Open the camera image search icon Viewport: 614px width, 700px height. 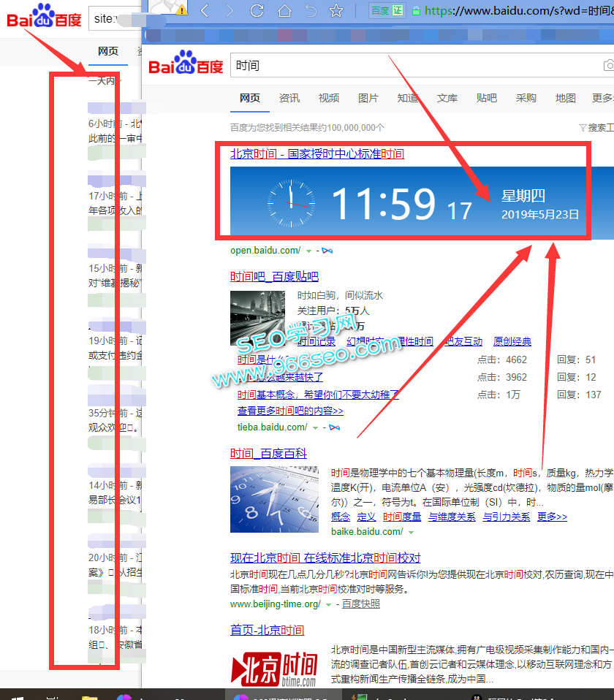609,66
